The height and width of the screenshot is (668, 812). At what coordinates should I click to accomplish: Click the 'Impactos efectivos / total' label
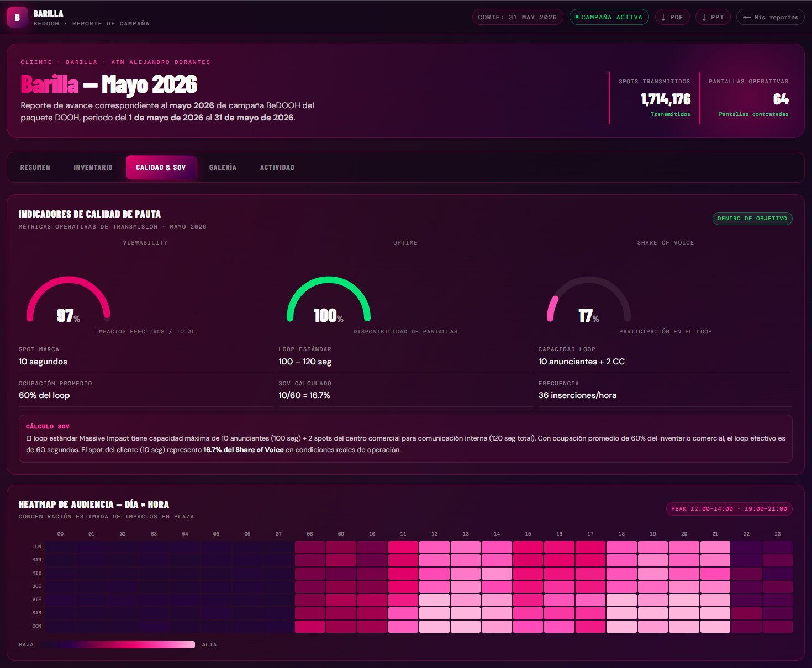point(145,332)
